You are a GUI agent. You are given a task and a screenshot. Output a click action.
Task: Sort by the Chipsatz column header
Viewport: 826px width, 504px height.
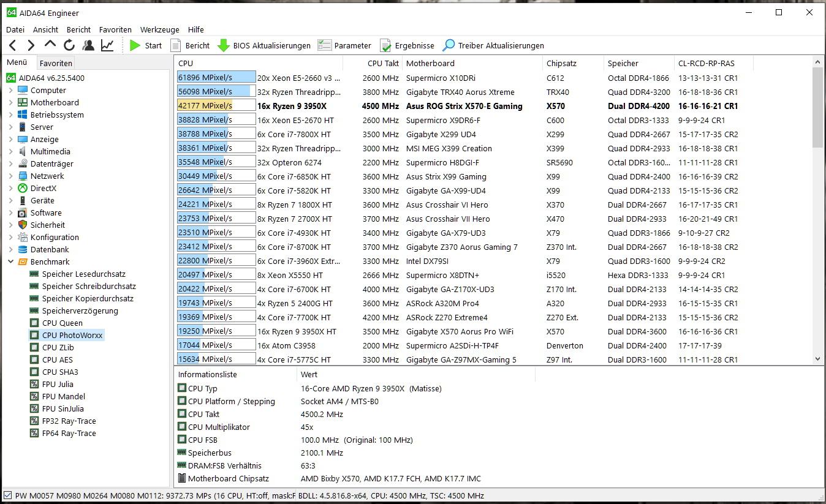574,63
